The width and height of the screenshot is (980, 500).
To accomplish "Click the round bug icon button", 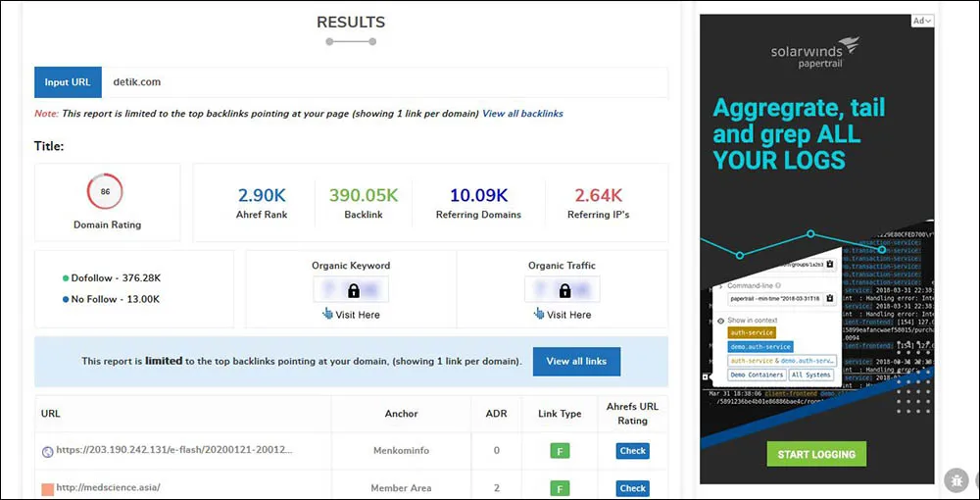I will point(955,480).
